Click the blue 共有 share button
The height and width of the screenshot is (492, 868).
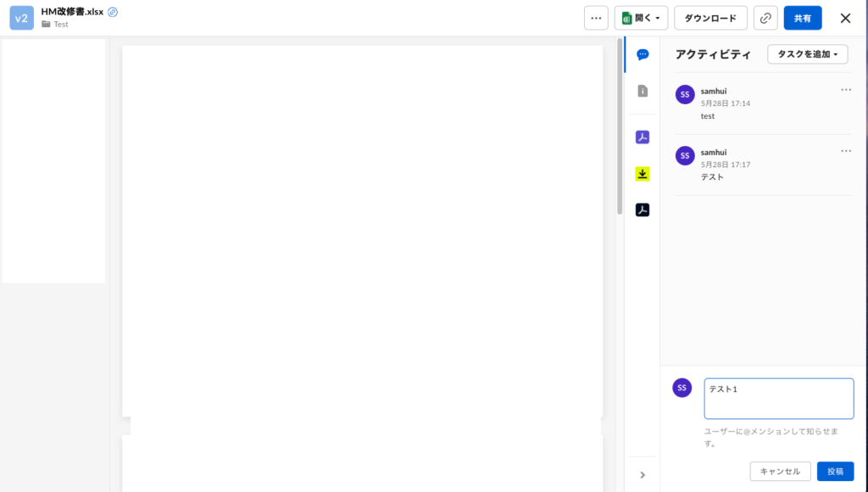pyautogui.click(x=802, y=18)
